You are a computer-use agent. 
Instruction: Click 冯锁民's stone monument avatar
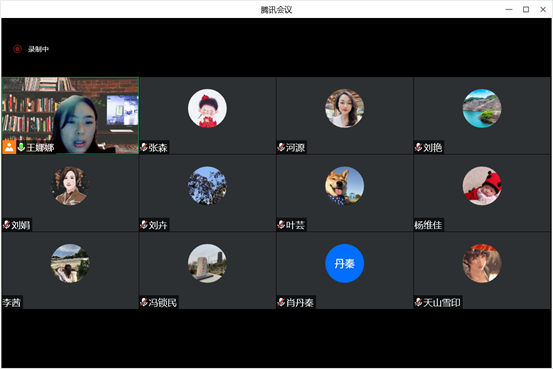(x=207, y=264)
